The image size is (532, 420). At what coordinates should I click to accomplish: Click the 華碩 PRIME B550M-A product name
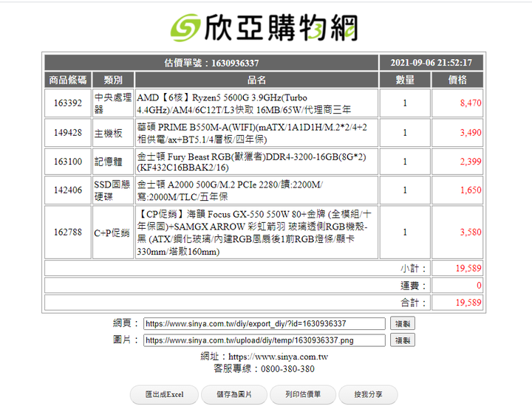click(252, 133)
